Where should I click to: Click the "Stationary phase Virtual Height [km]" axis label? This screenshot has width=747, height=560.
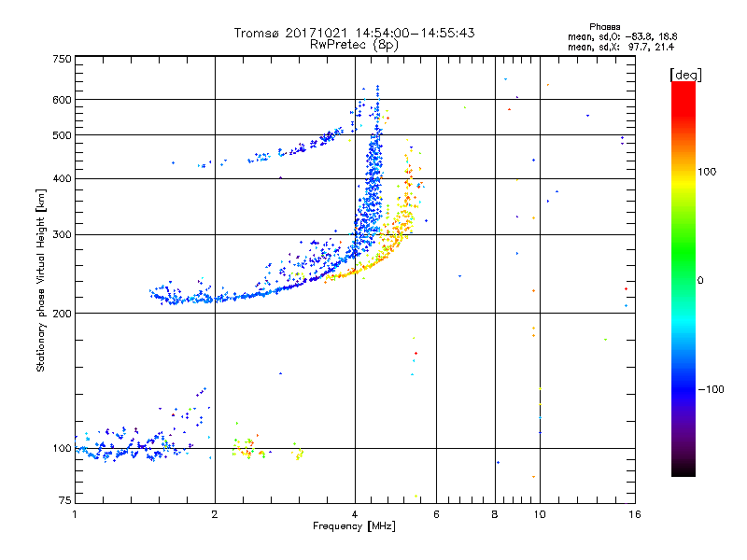pos(40,280)
